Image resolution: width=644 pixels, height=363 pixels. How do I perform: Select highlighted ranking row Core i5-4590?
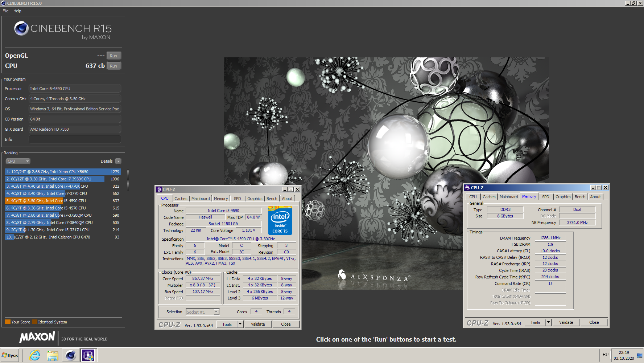[x=63, y=201]
